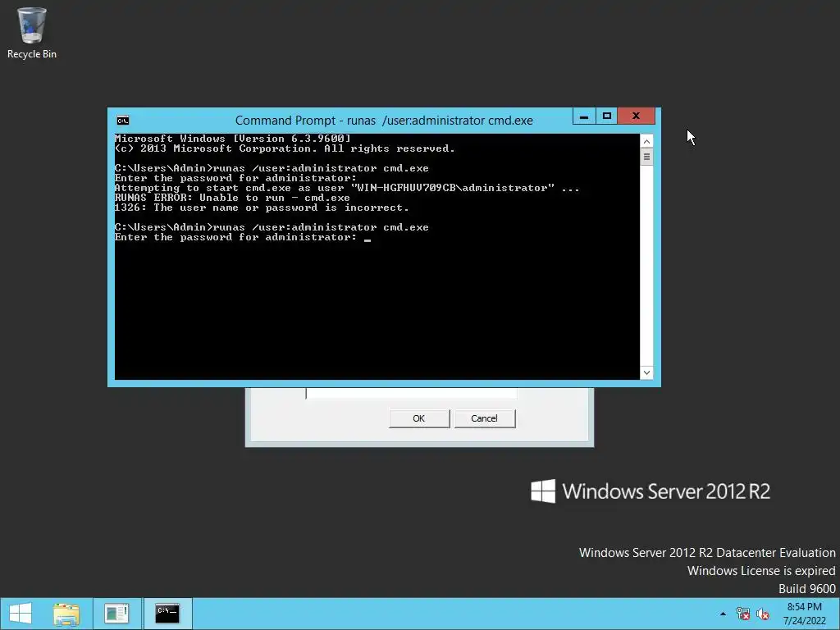
Task: Click the last 'Enter the password for administrator:' prompt
Action: click(x=235, y=237)
